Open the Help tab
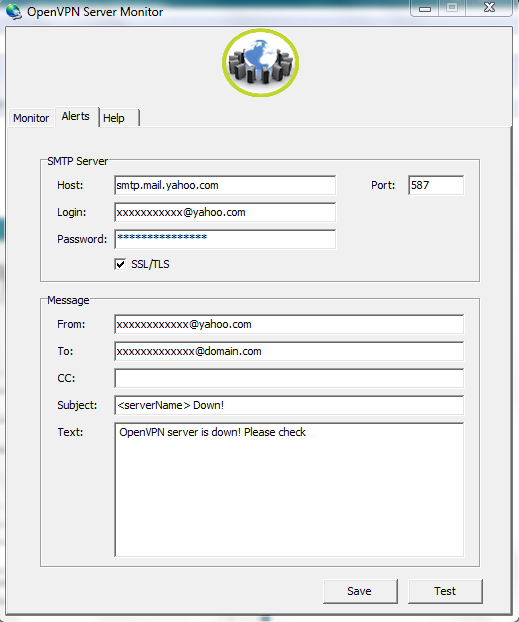The image size is (519, 622). pyautogui.click(x=119, y=118)
